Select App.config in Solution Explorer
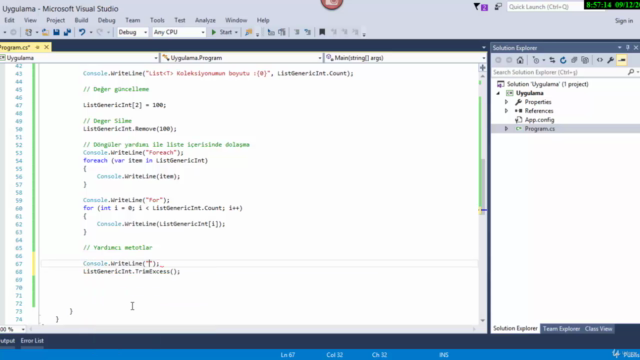 [x=539, y=120]
